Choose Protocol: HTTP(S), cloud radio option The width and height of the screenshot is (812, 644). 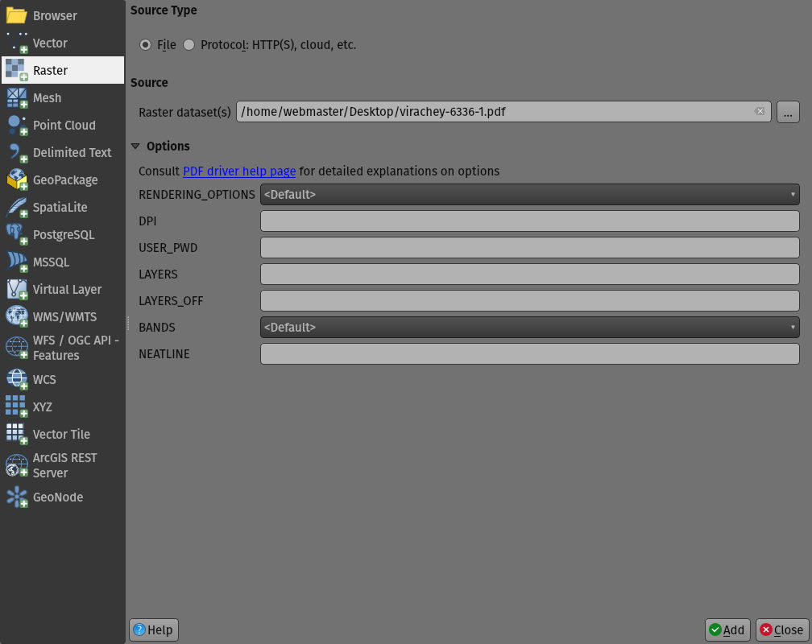[x=189, y=45]
